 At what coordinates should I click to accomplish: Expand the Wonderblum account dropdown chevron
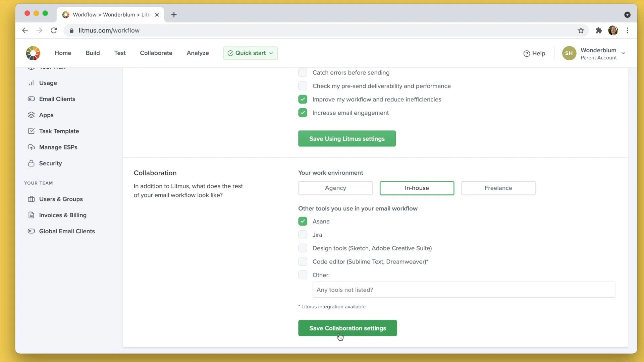(x=624, y=53)
